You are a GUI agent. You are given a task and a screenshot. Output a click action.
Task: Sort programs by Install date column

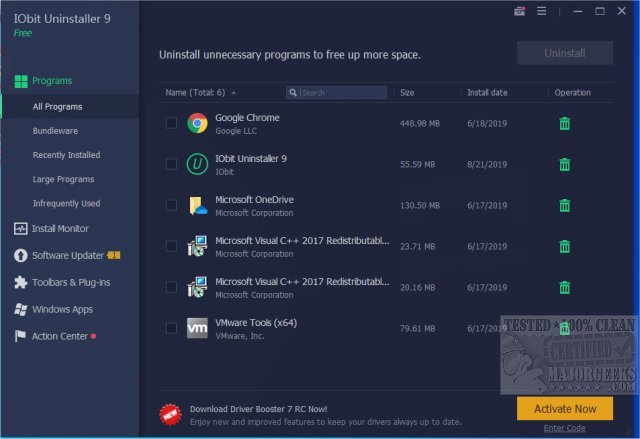(487, 93)
